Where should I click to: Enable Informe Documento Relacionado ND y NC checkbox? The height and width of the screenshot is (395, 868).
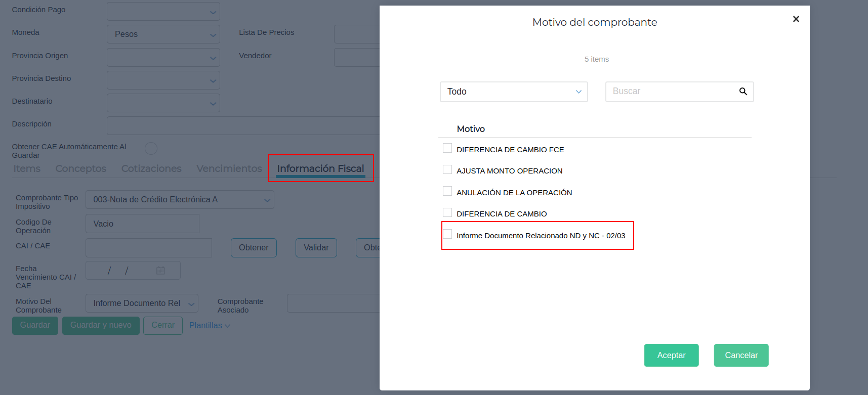(x=447, y=234)
